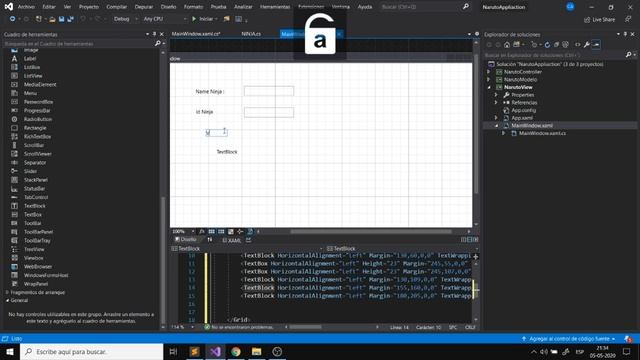
Task: Click the Windows taskbar search box
Action: click(91, 351)
